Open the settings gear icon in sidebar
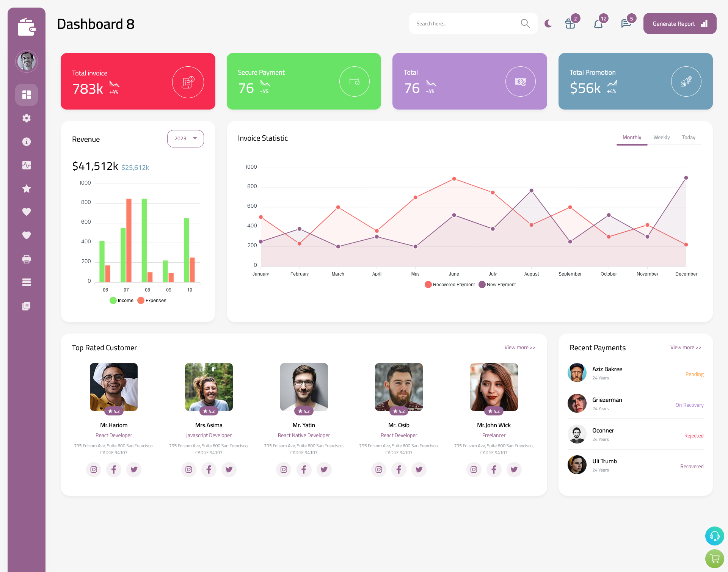This screenshot has width=728, height=572. pyautogui.click(x=27, y=118)
